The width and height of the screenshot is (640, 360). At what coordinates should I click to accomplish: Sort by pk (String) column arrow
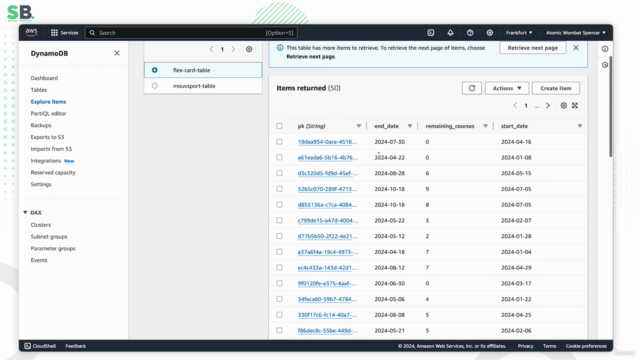[359, 126]
